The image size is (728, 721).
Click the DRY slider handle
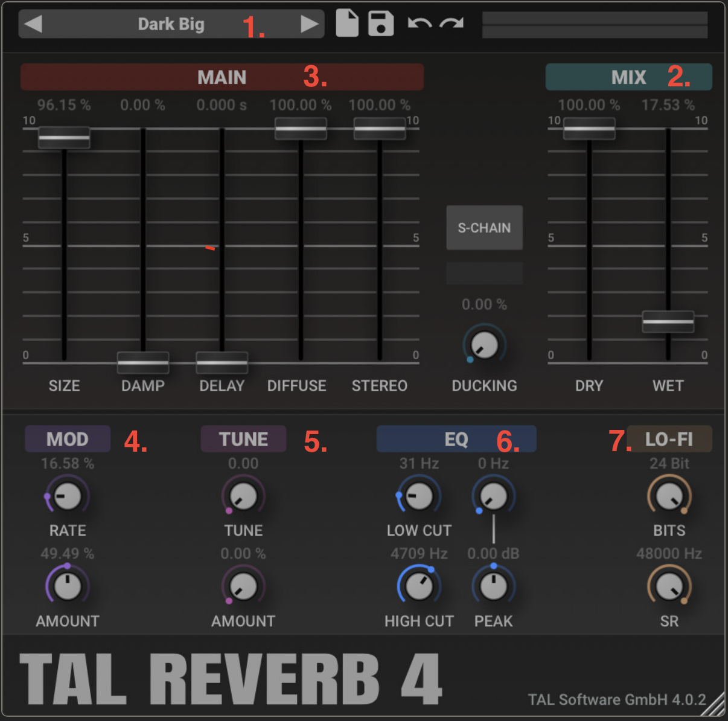(589, 129)
